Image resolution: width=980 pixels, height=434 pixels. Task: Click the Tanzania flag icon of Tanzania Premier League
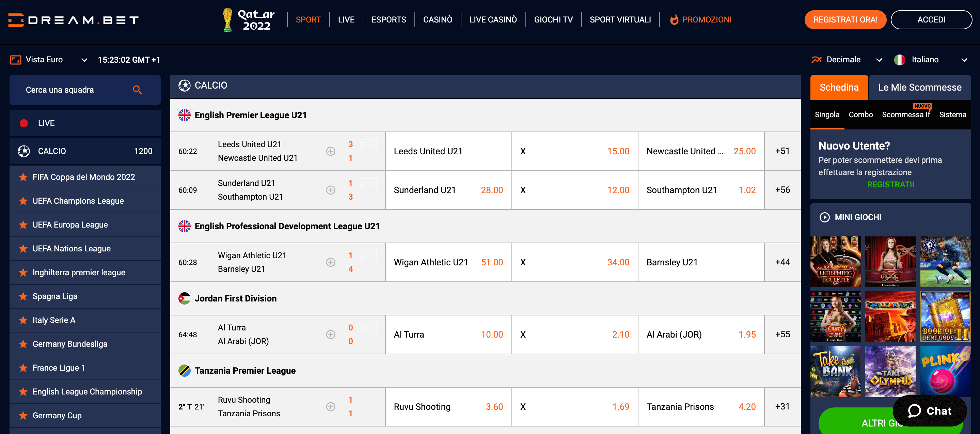(185, 371)
